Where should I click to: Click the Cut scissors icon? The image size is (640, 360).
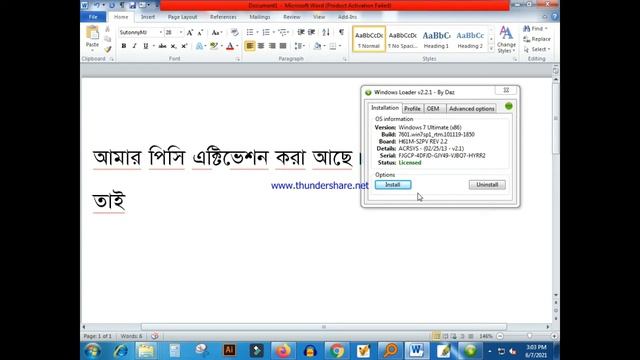[107, 29]
